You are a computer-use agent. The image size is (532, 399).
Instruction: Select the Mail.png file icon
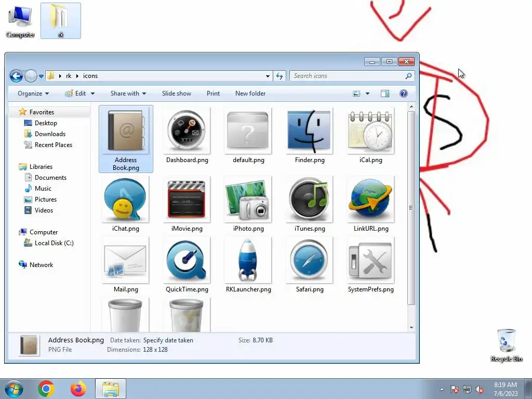pos(126,260)
